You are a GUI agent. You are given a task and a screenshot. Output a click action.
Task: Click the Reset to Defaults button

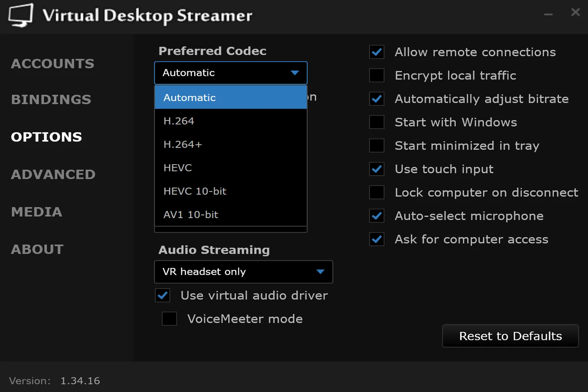point(510,336)
